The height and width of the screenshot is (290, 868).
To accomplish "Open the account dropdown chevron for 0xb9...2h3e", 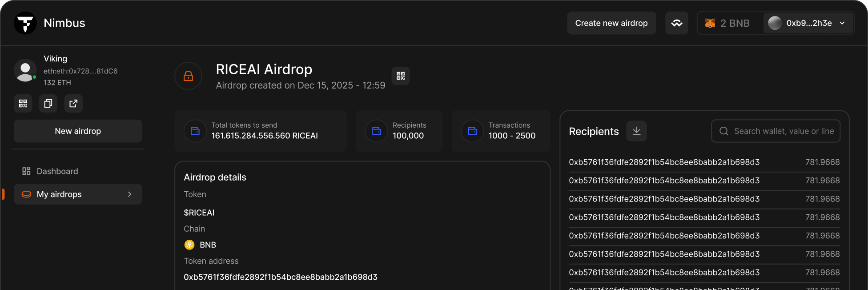I will tap(842, 23).
